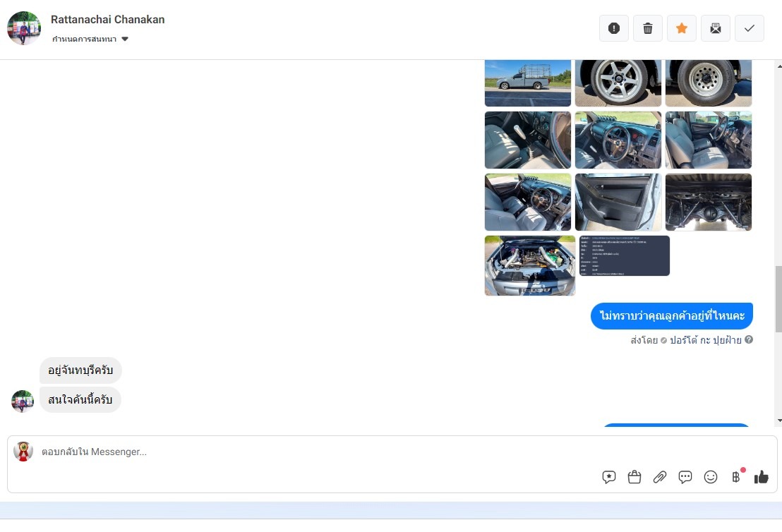This screenshot has width=782, height=532.
Task: Open the door panel photo
Action: [x=618, y=202]
